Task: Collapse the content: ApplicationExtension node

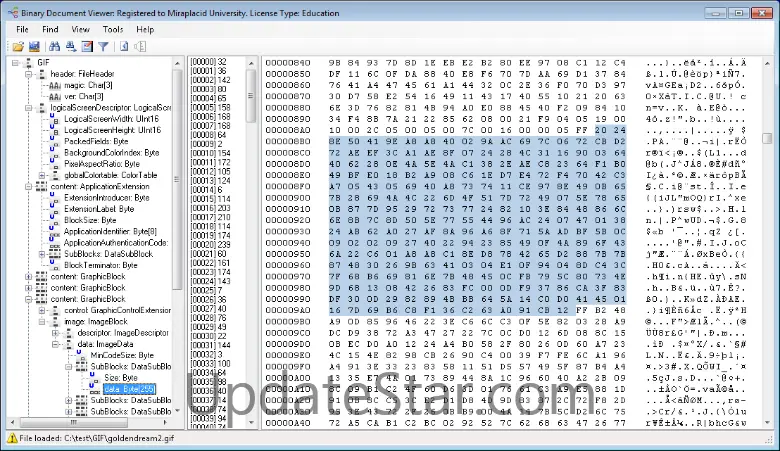Action: coord(29,186)
